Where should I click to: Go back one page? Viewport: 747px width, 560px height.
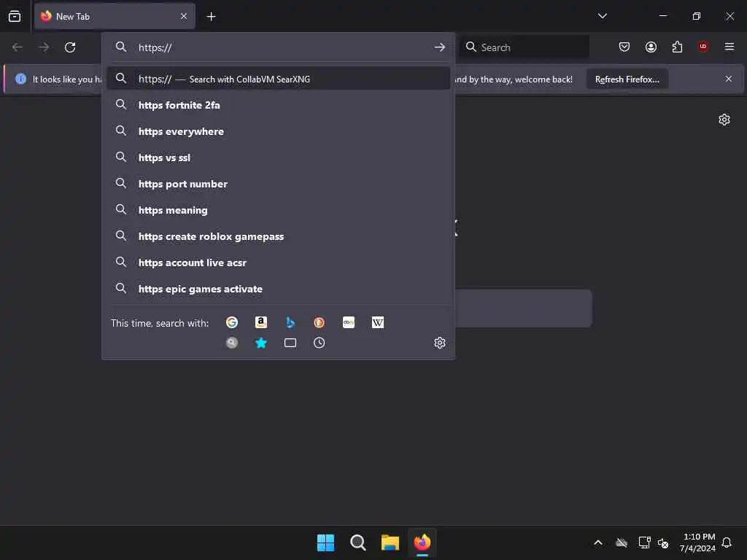pyautogui.click(x=18, y=47)
